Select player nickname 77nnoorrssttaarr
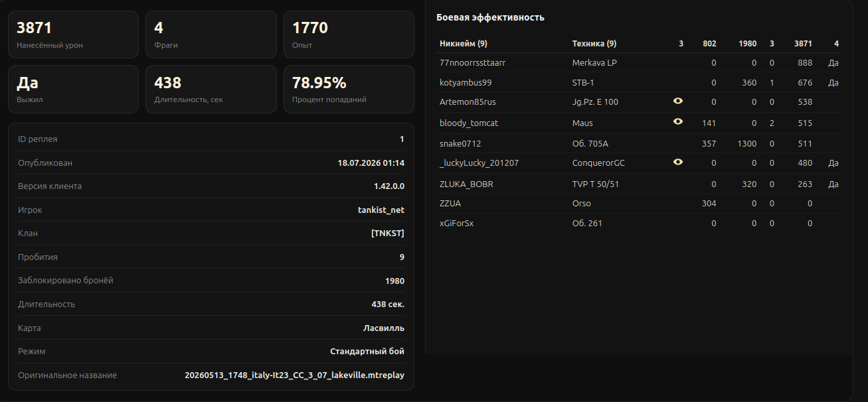This screenshot has height=402, width=868. click(x=472, y=63)
